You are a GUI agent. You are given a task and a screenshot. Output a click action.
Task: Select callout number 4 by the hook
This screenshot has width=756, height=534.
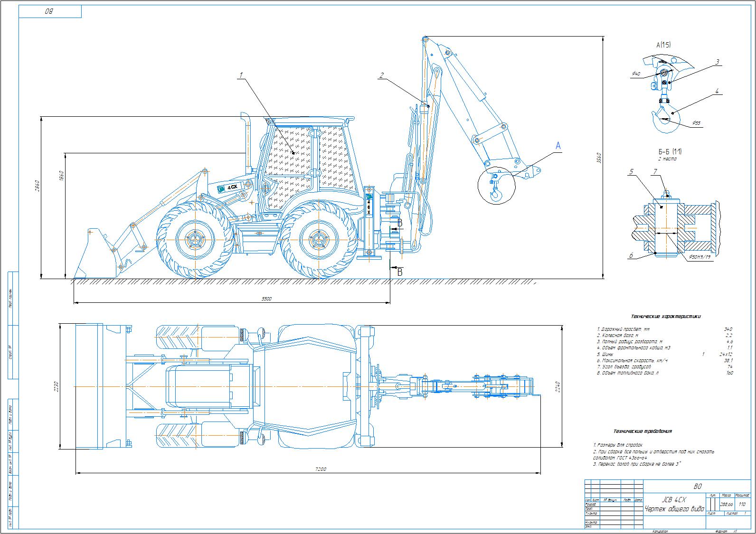(718, 91)
